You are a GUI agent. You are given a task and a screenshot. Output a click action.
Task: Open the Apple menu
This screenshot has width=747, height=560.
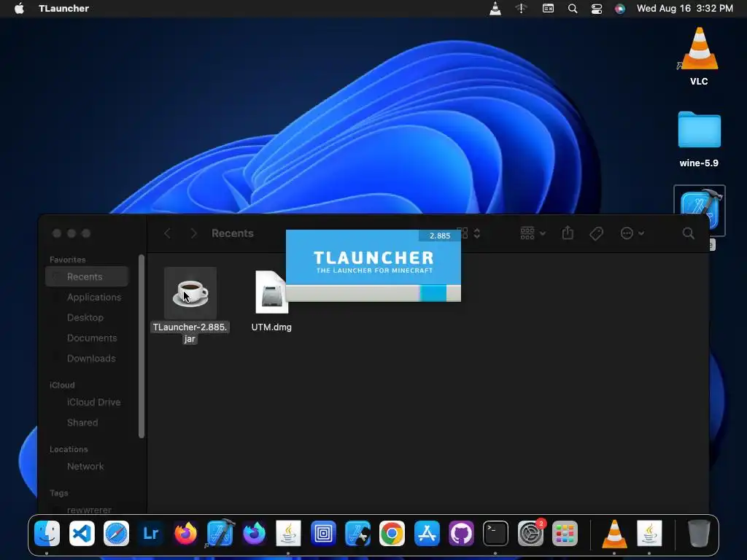tap(19, 8)
